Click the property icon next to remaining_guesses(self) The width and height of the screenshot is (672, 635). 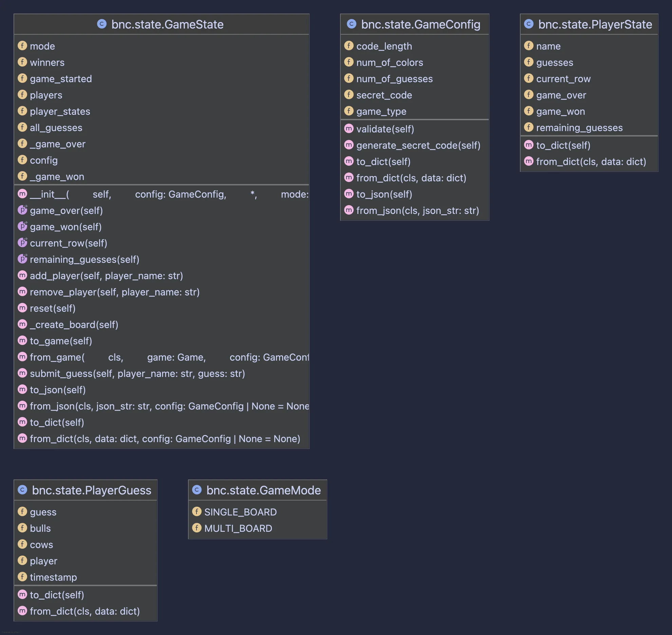coord(22,259)
